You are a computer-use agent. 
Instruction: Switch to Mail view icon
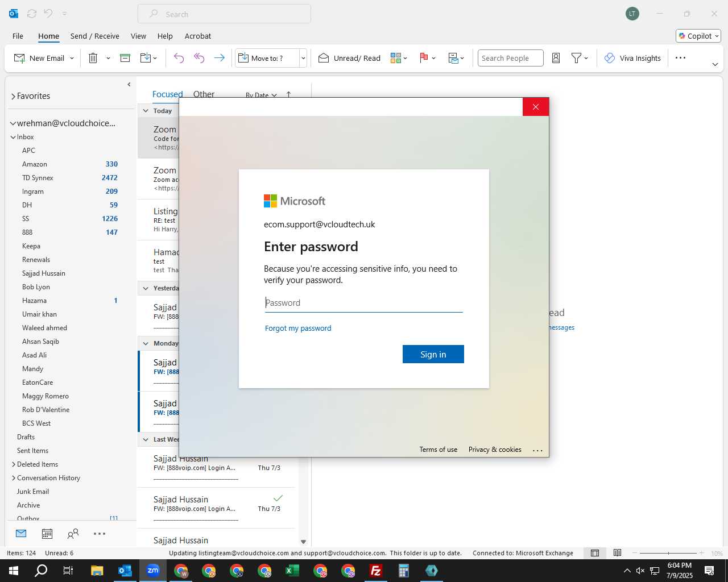pos(21,534)
